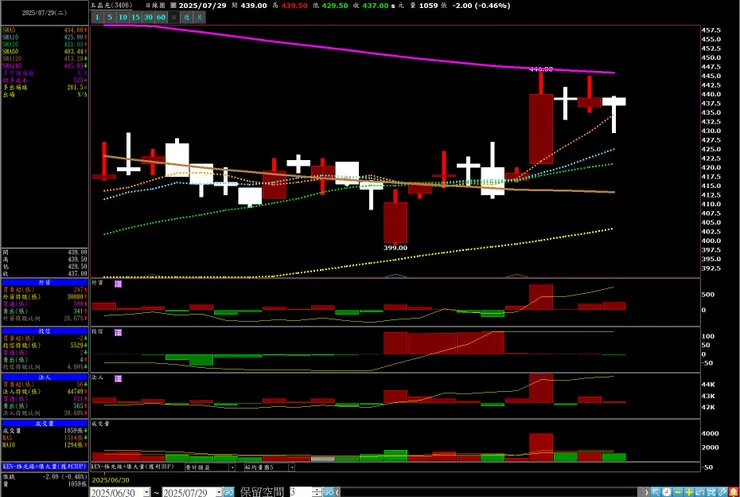Viewport: 740px width, 497px height.
Task: Click the reserve space stepper arrows
Action: (x=317, y=492)
